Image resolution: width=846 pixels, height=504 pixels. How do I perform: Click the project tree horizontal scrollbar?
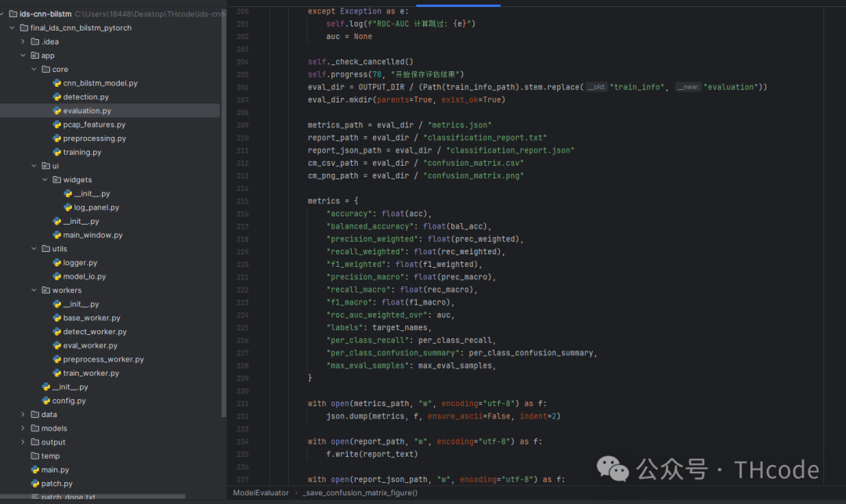[x=92, y=496]
